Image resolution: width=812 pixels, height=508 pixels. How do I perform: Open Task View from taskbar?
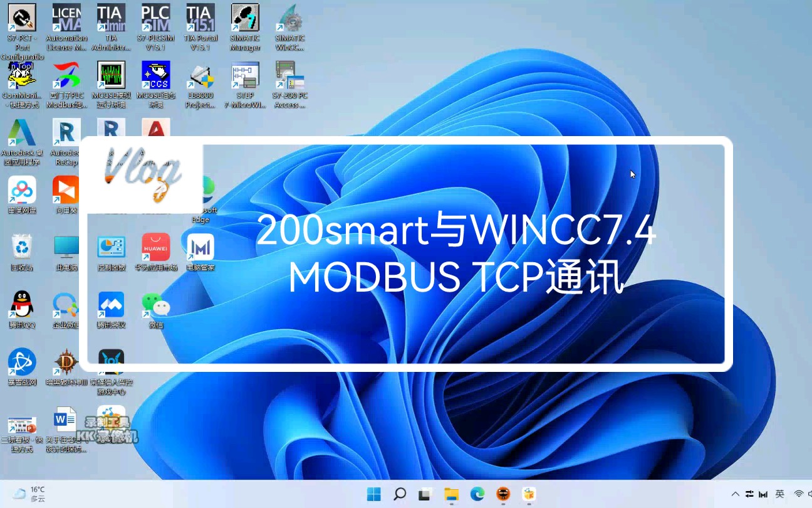click(425, 494)
